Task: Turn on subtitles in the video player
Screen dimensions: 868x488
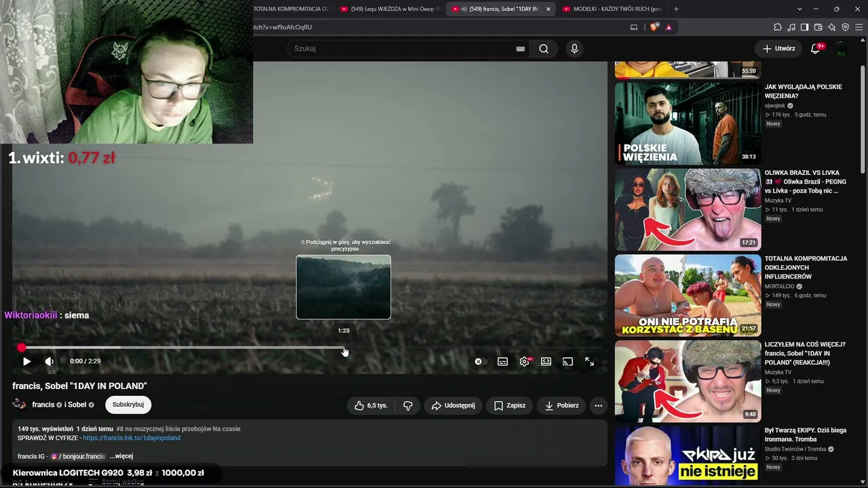Action: [502, 362]
